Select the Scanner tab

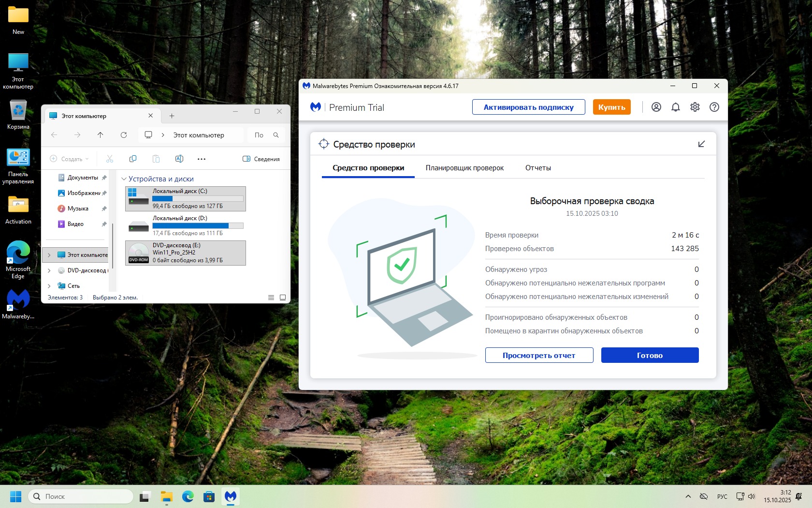368,168
